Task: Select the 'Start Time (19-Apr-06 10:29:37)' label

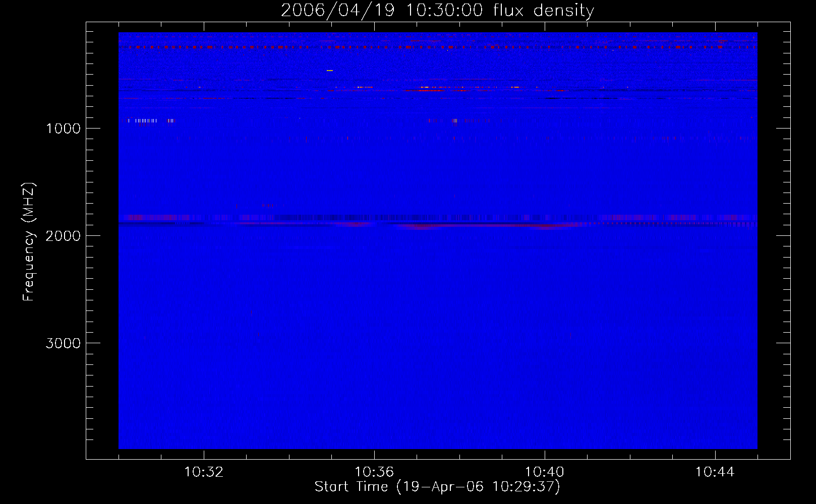Action: click(x=437, y=487)
